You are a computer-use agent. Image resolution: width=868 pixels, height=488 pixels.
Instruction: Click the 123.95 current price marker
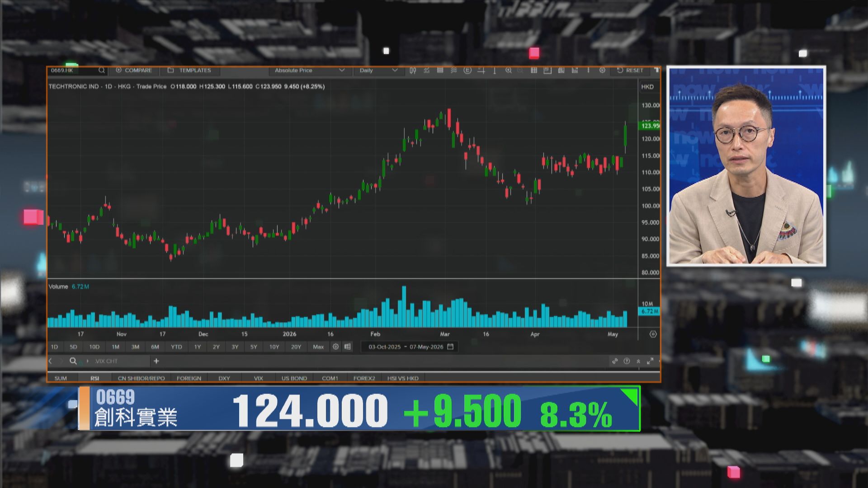point(650,126)
